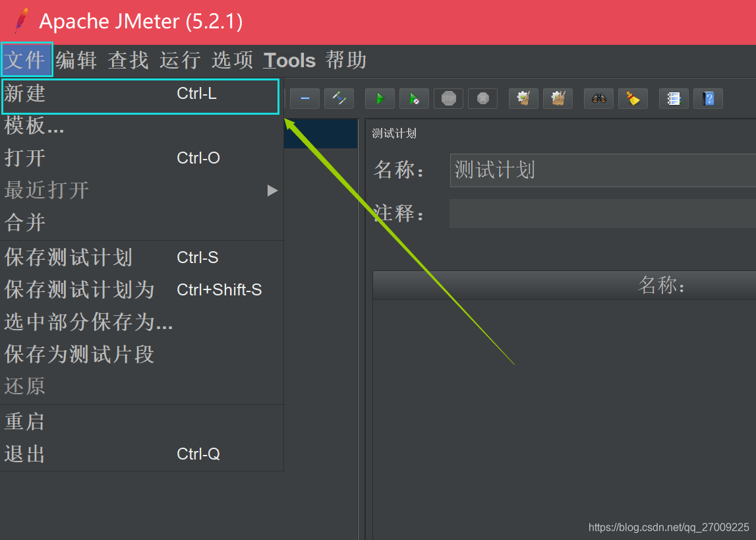Image resolution: width=756 pixels, height=540 pixels.
Task: Choose 合并 menu entry
Action: [142, 222]
